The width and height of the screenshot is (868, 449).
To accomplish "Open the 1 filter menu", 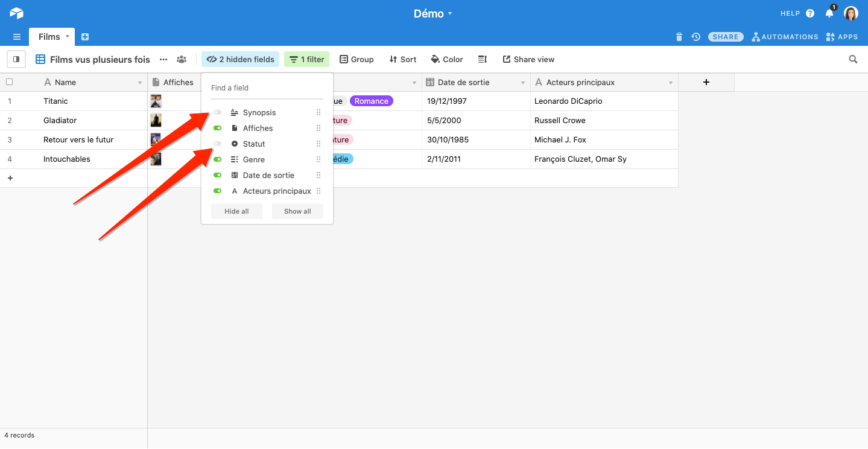I will point(307,59).
